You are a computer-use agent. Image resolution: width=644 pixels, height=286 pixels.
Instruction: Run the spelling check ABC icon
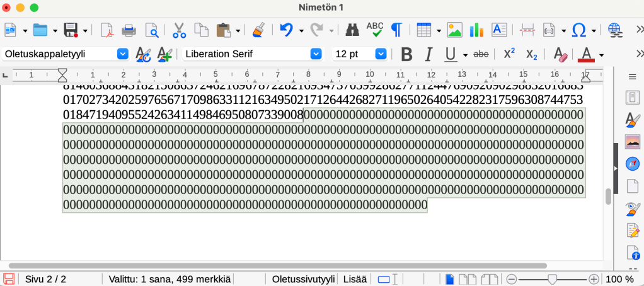pos(375,30)
